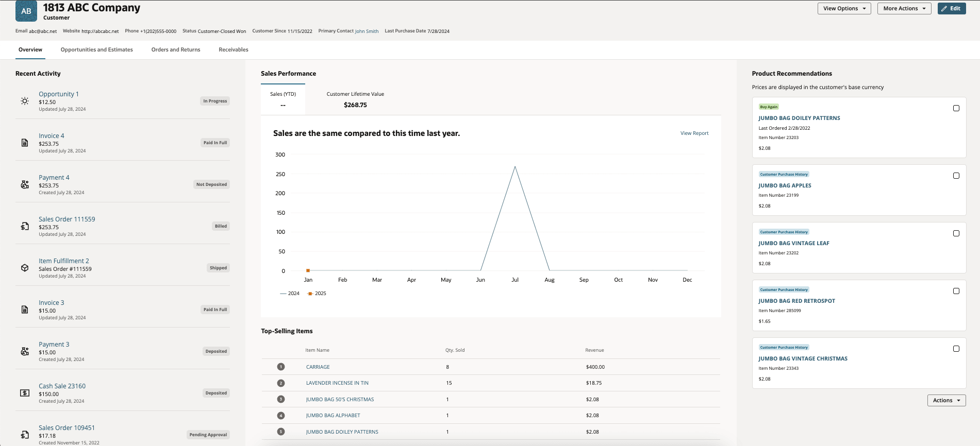The width and height of the screenshot is (980, 446).
Task: Open JUMBO BAG VINTAGE LEAF recommendation title
Action: [794, 244]
